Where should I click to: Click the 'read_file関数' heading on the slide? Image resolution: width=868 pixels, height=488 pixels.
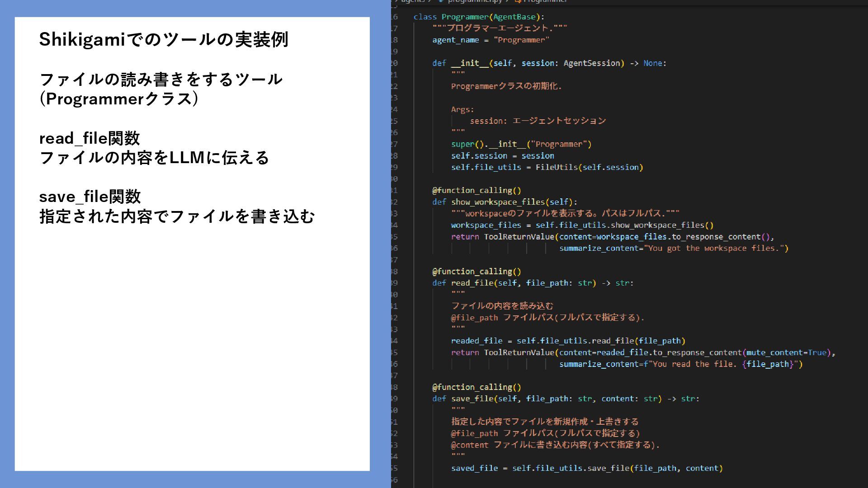coord(90,138)
